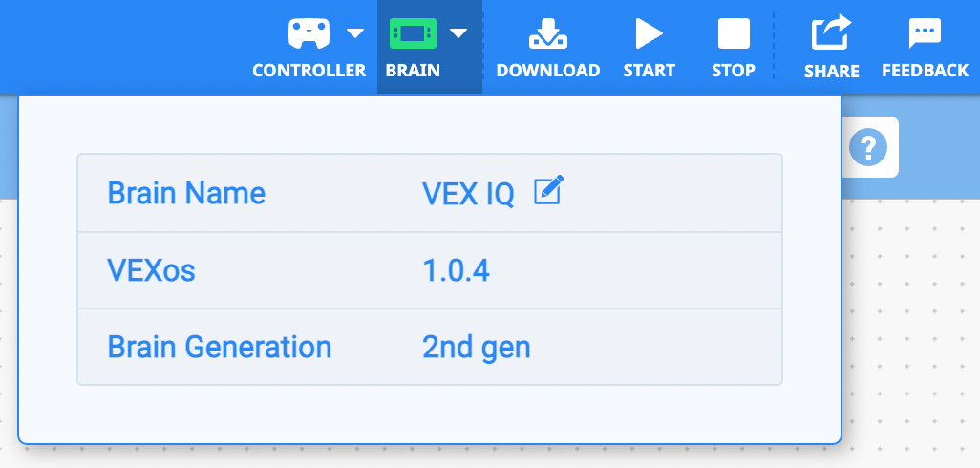
Task: Click the Download to brain icon
Action: (x=547, y=33)
